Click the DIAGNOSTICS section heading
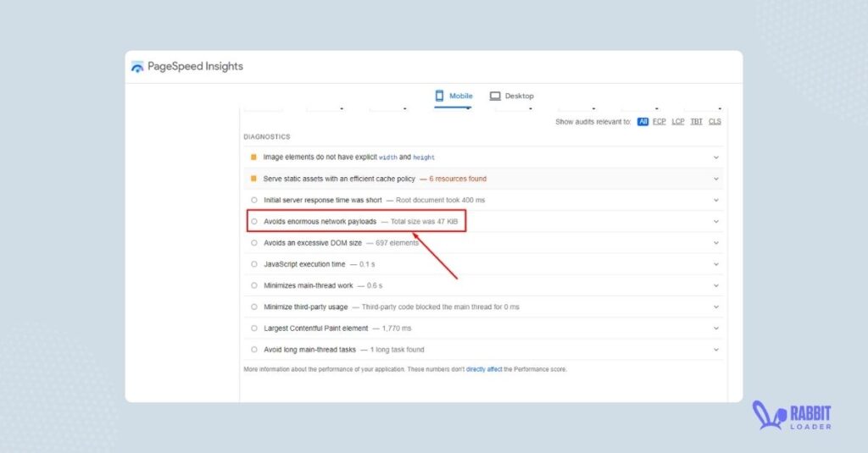 click(x=267, y=136)
